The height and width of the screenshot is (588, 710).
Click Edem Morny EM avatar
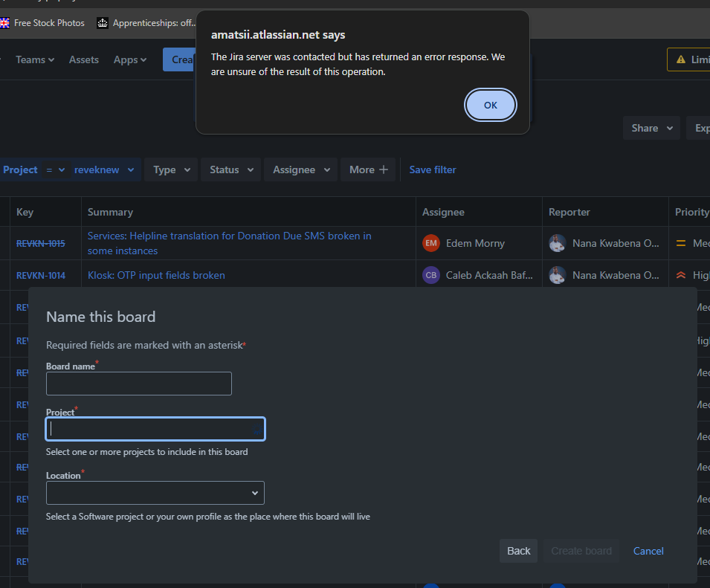[431, 243]
